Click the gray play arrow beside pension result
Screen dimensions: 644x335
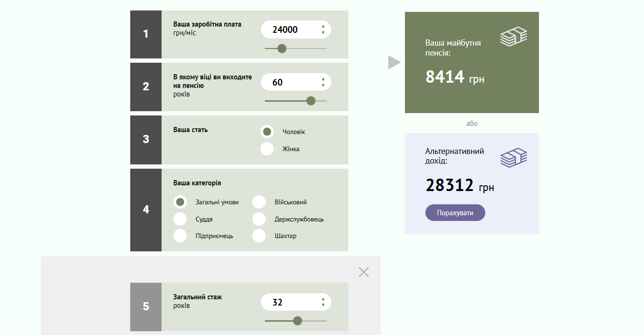(x=394, y=62)
